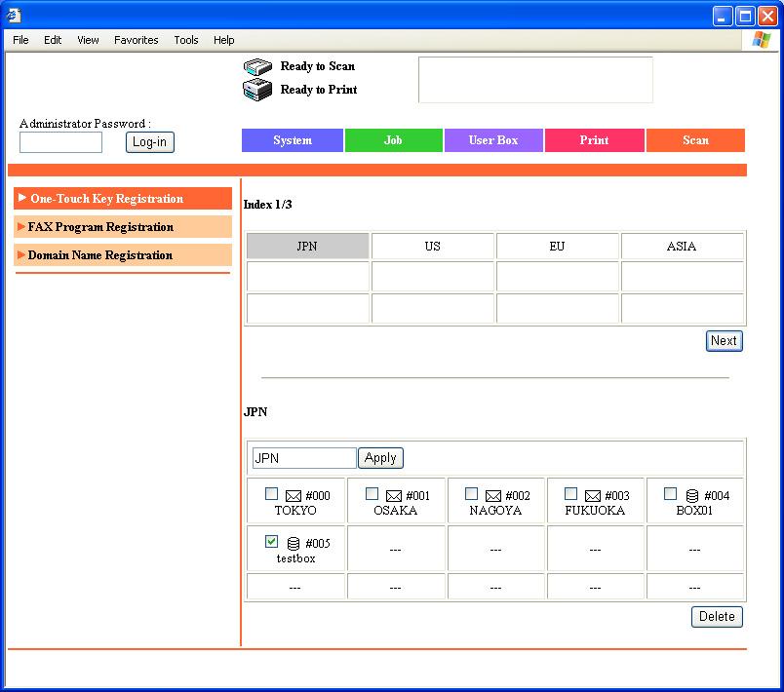Viewport: 784px width, 692px height.
Task: Click the envelope icon for #003 FUKUOKA
Action: pos(593,496)
